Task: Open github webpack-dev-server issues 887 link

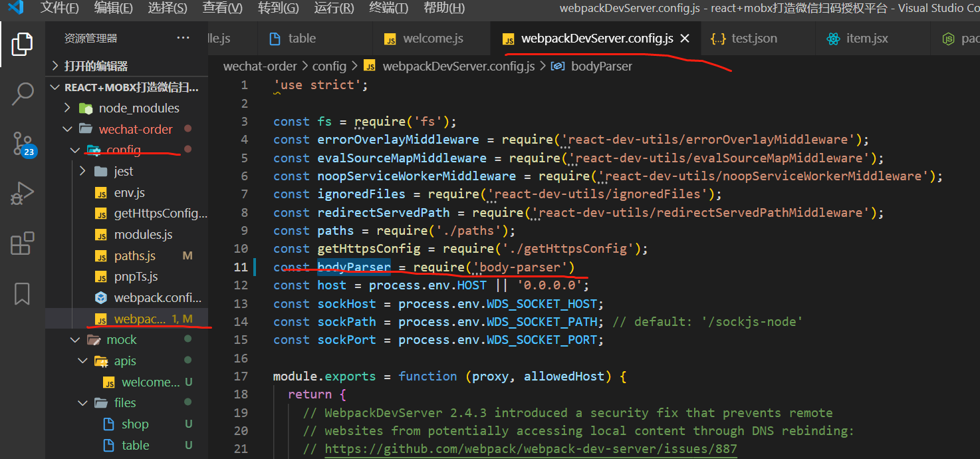Action: pos(531,449)
